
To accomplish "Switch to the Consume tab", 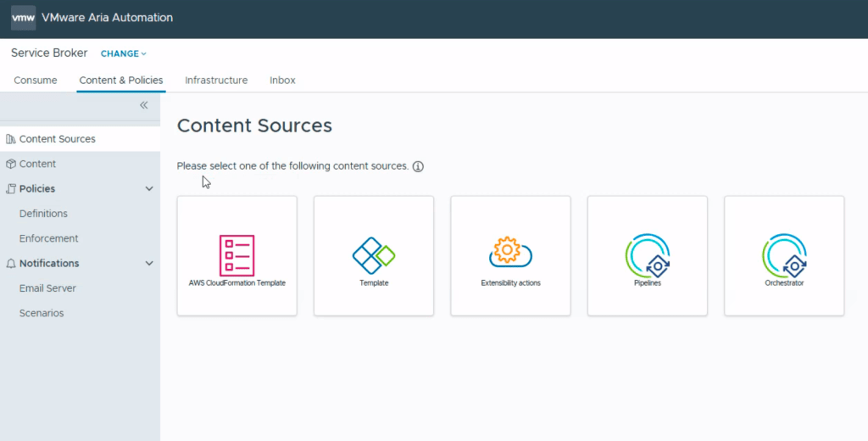I will coord(36,81).
